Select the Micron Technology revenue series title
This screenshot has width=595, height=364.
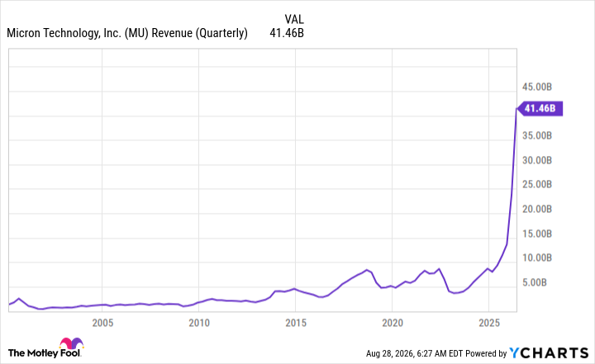(x=127, y=33)
